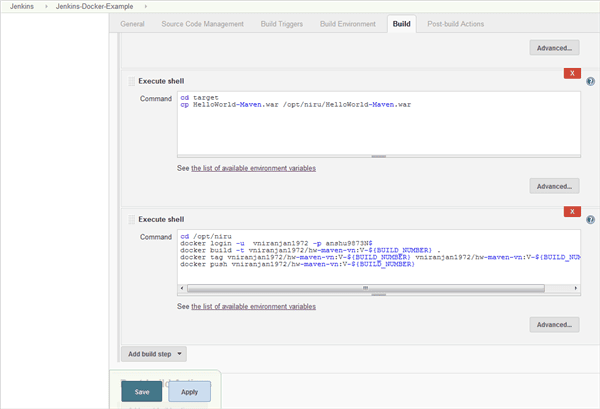Switch to the Source Code Management tab
The width and height of the screenshot is (600, 409).
point(201,23)
